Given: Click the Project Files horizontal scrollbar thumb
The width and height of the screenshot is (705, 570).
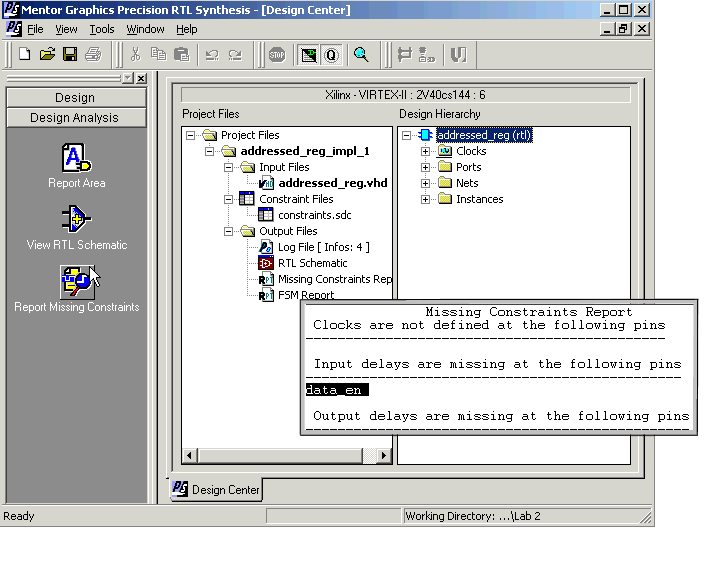Looking at the screenshot, I should (280, 456).
